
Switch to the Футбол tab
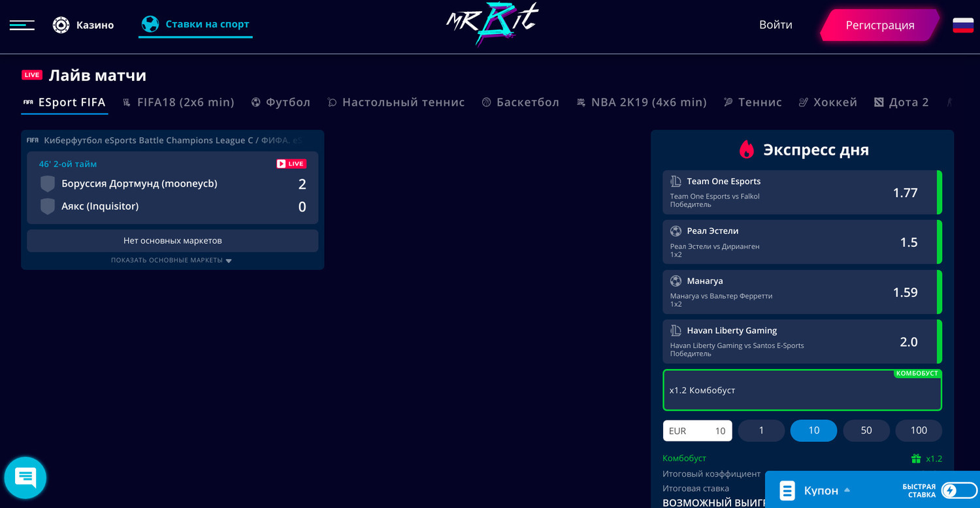[280, 102]
